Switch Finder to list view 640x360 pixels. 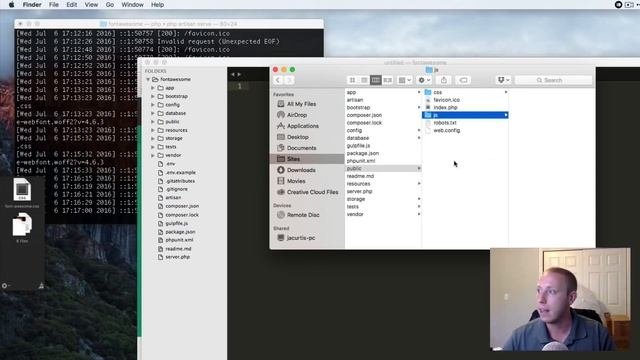(x=364, y=80)
